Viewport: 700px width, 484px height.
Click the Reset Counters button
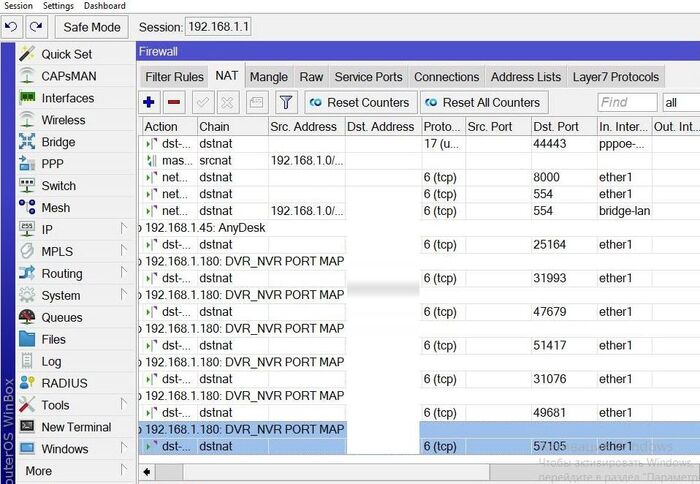pos(358,102)
